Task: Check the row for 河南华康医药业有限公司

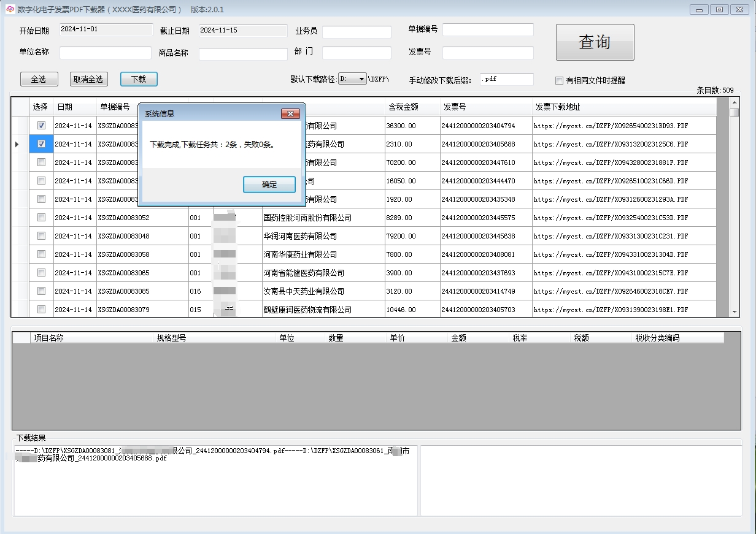Action: click(x=40, y=254)
